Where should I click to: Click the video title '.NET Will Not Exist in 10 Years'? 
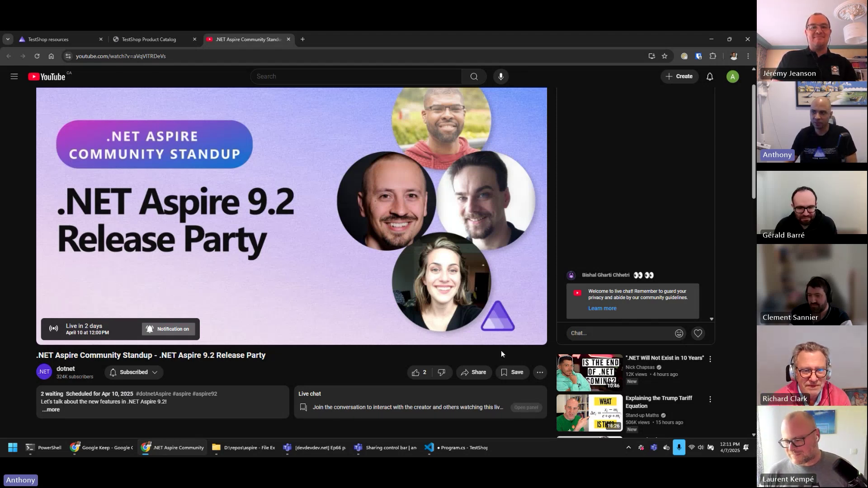[x=665, y=358]
